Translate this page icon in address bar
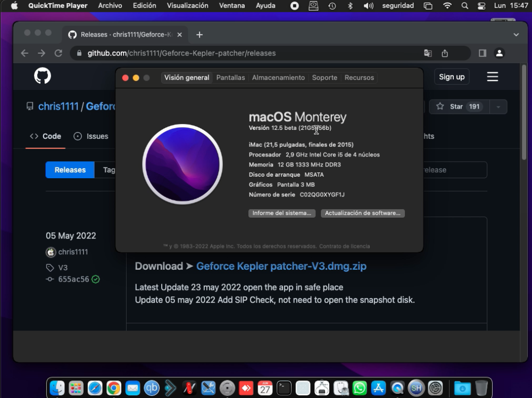 coord(428,53)
